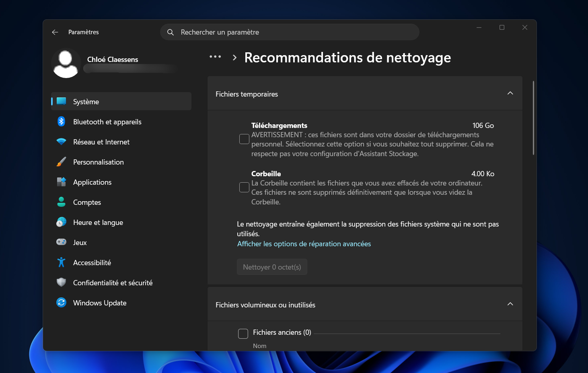The height and width of the screenshot is (373, 588).
Task: Open the user profile avatar
Action: (66, 63)
